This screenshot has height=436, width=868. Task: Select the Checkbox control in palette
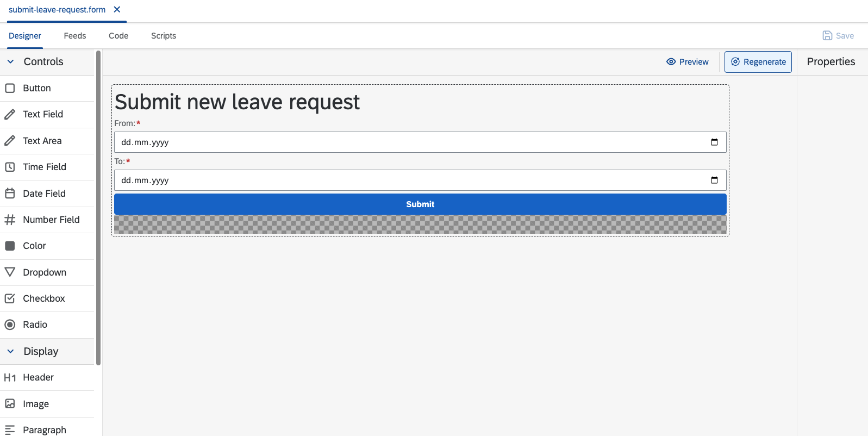click(47, 298)
